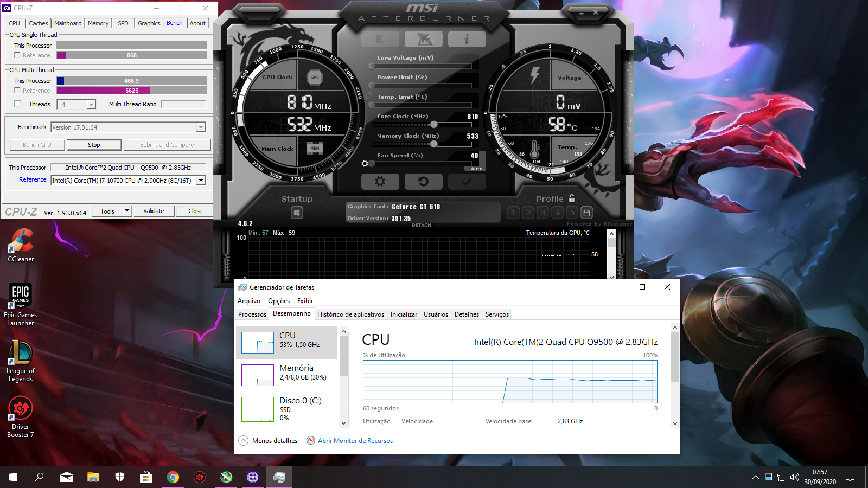Screen dimensions: 868x488
Task: Toggle single thread Reference checkbox in CPU-Z
Action: (x=17, y=55)
